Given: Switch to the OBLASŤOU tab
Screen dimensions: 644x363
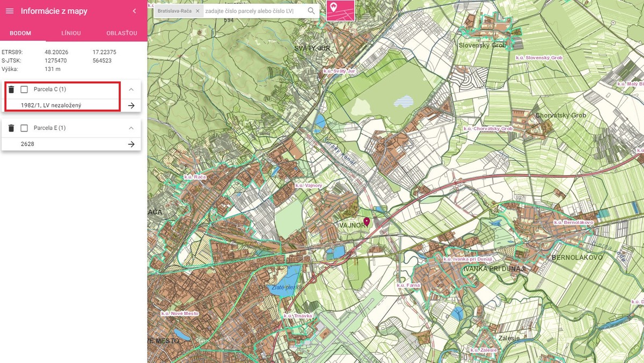Looking at the screenshot, I should 121,33.
